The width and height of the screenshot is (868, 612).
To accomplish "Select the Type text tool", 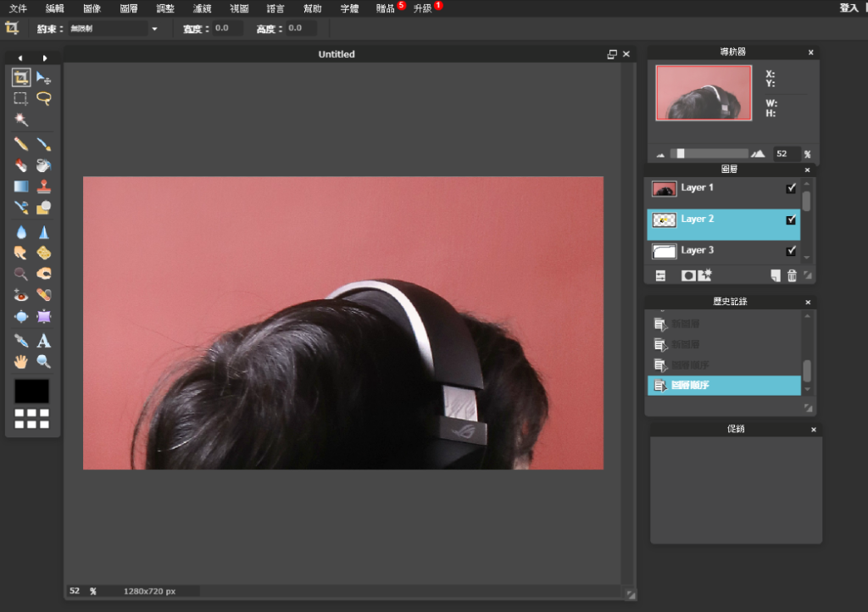I will (x=44, y=341).
